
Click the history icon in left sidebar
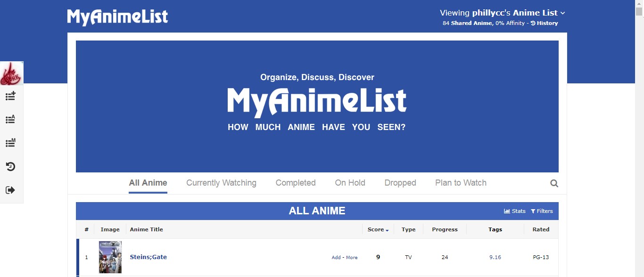pos(10,166)
